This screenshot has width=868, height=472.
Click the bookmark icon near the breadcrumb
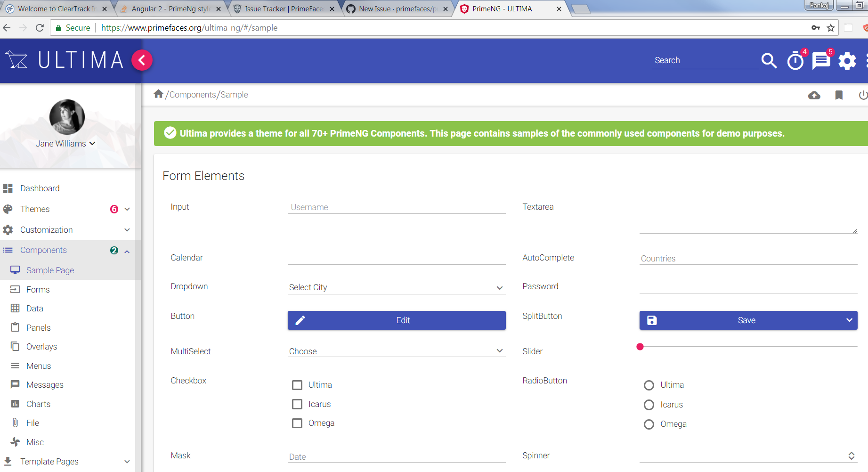[x=839, y=95]
